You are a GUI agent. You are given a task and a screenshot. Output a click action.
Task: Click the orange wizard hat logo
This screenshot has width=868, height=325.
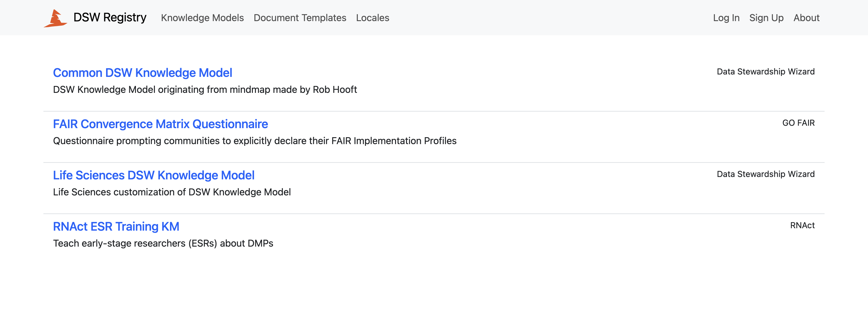click(x=55, y=18)
